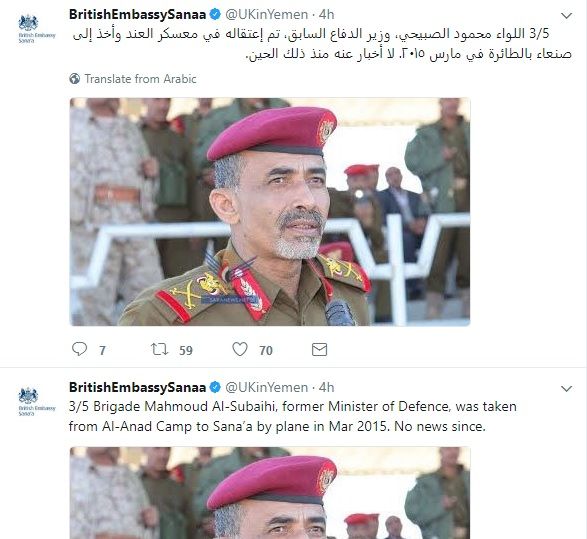Click the globe icon next to Translate
The image size is (587, 539).
[x=74, y=79]
